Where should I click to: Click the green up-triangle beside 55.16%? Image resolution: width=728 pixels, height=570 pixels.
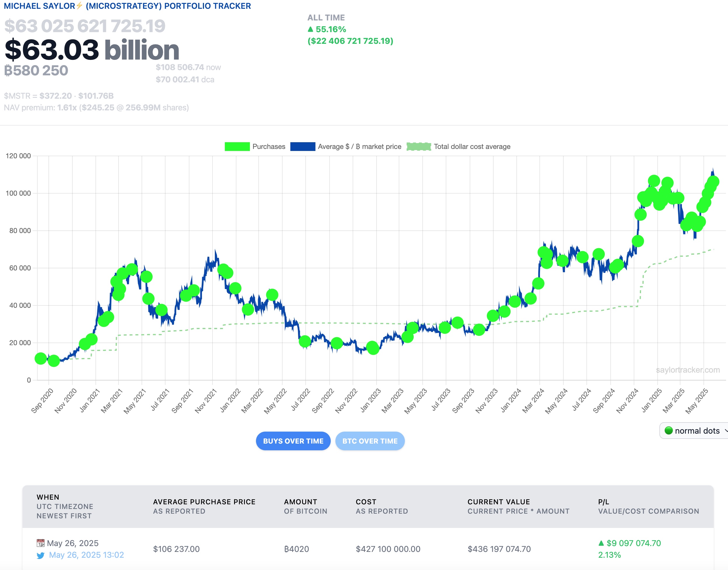tap(310, 29)
